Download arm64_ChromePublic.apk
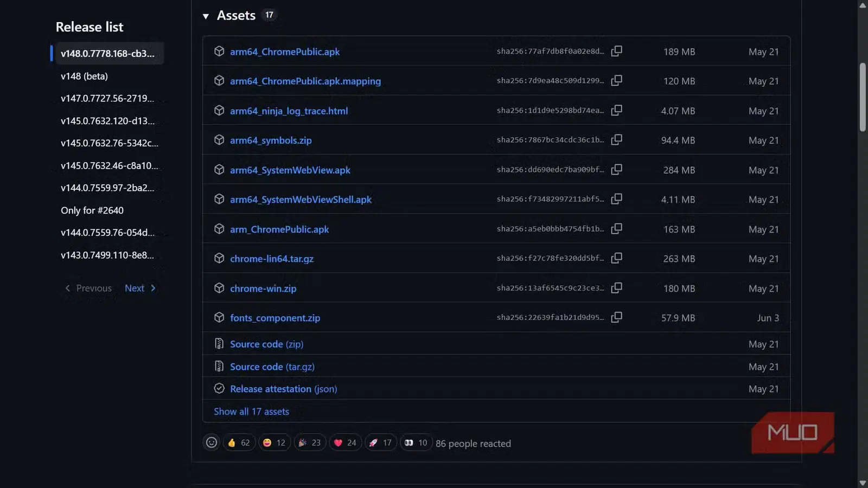Viewport: 868px width, 488px height. tap(285, 52)
